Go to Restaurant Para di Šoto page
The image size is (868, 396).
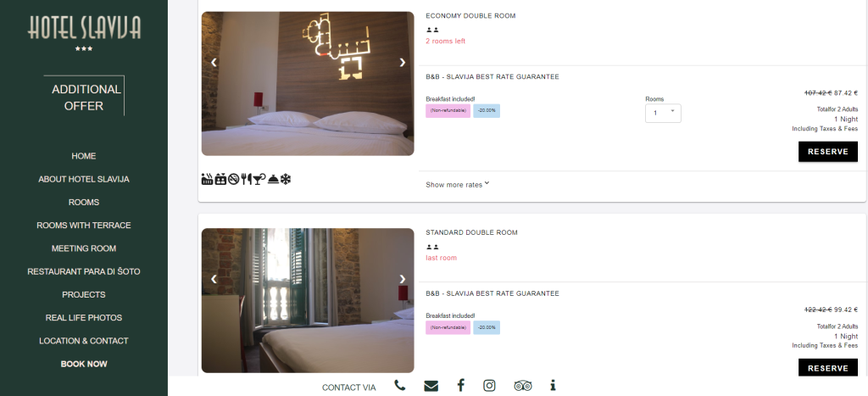pos(84,271)
